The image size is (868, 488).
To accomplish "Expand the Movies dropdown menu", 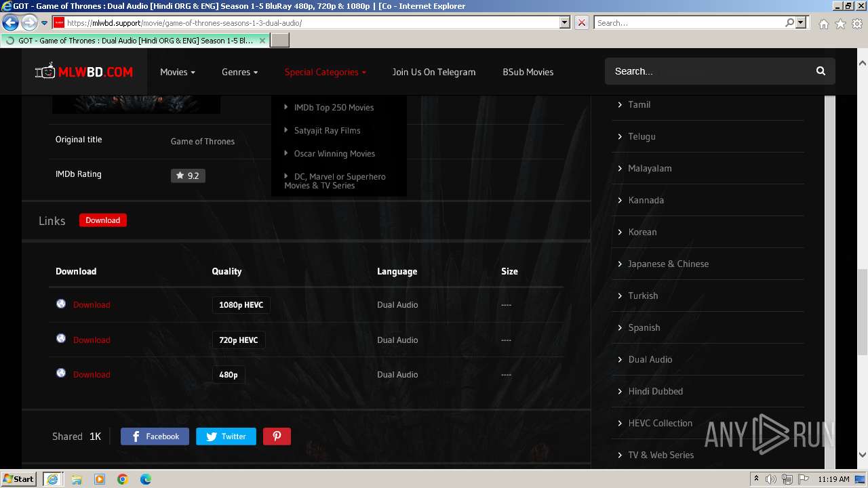I will coord(178,72).
